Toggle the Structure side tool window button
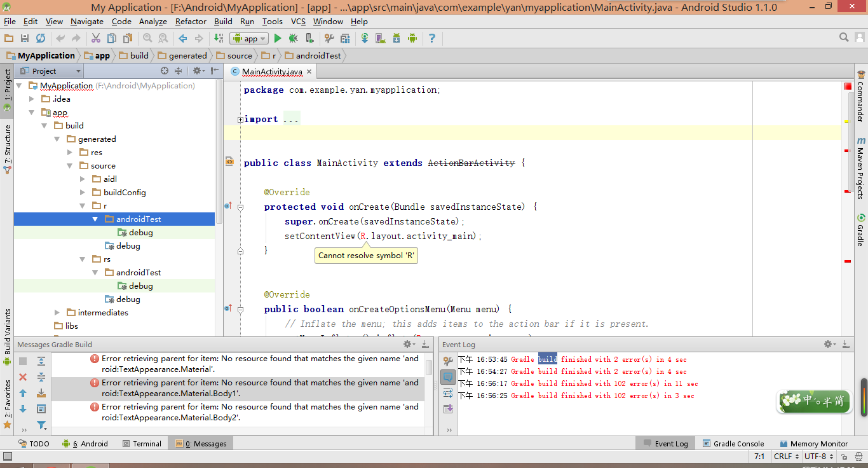Screen dimensions: 868x468 point(7,148)
